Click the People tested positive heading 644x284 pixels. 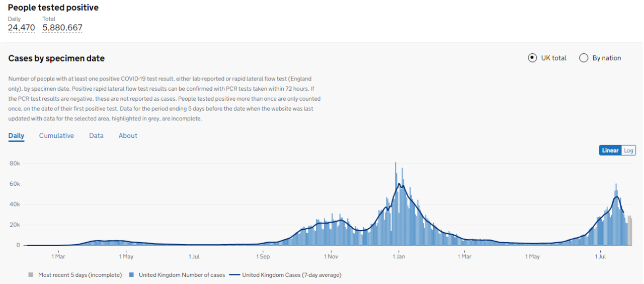[x=53, y=8]
